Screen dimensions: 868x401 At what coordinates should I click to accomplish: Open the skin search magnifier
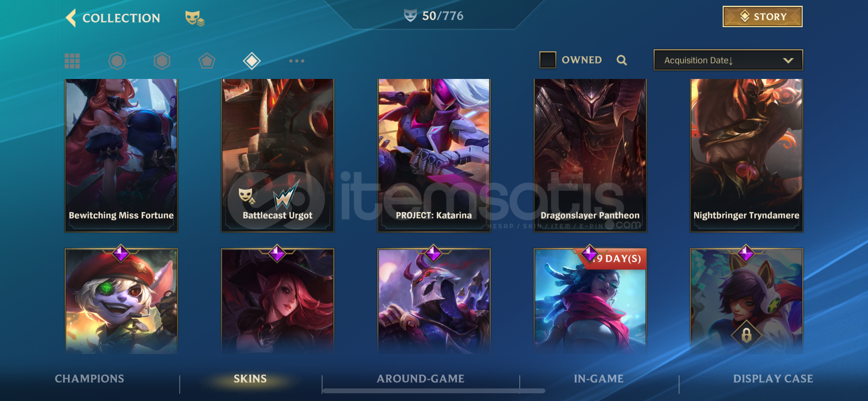pyautogui.click(x=622, y=60)
